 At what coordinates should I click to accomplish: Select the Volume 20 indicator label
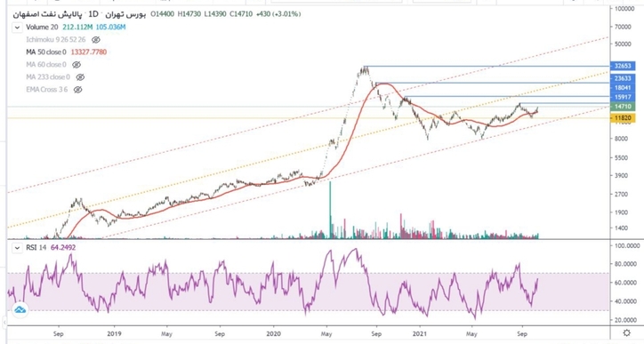(x=42, y=27)
